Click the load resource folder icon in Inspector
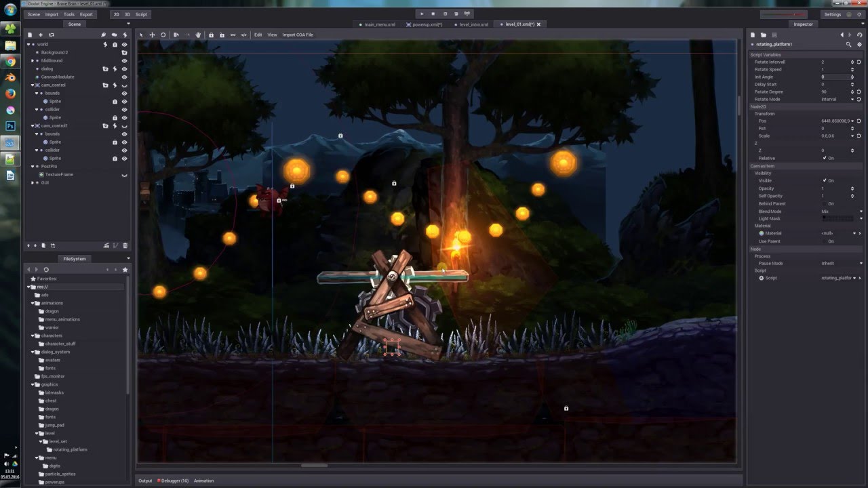Screen dimensions: 868x488 point(763,35)
